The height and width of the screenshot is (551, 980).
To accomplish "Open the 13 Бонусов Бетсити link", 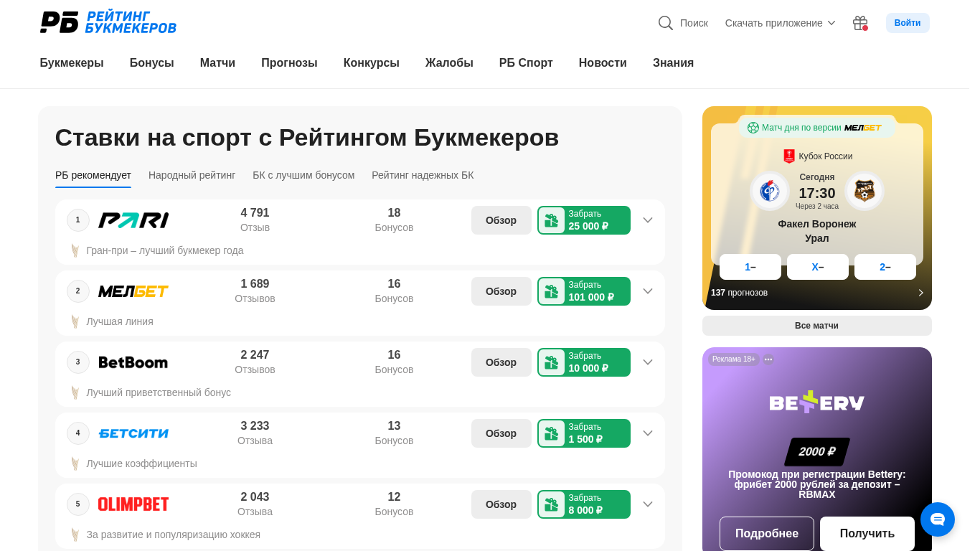I will (x=394, y=433).
